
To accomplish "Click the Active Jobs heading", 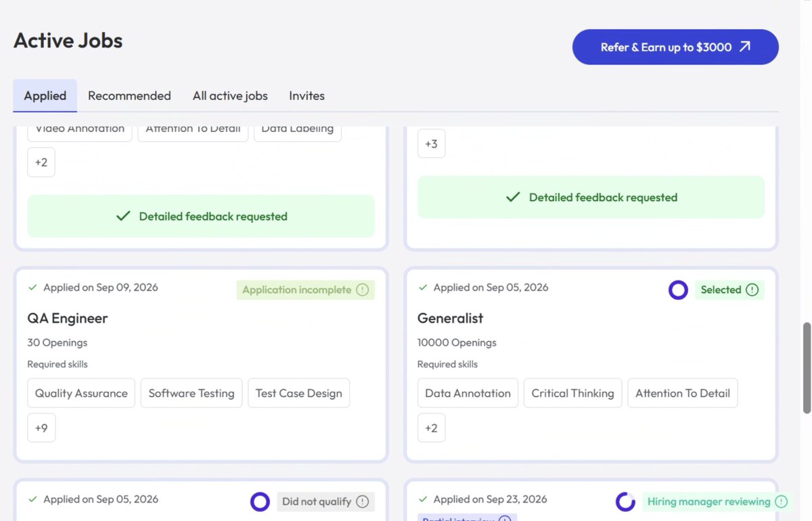I will point(68,41).
